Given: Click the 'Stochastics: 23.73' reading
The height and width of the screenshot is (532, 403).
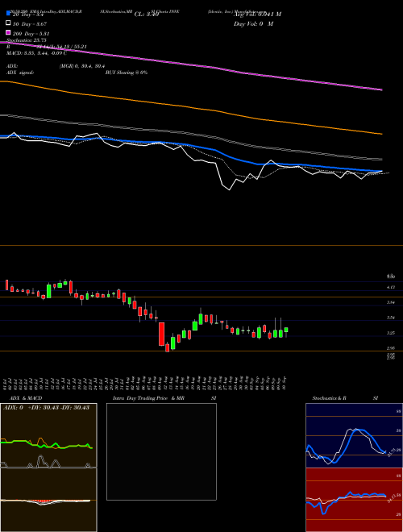Looking at the screenshot, I should [27, 40].
